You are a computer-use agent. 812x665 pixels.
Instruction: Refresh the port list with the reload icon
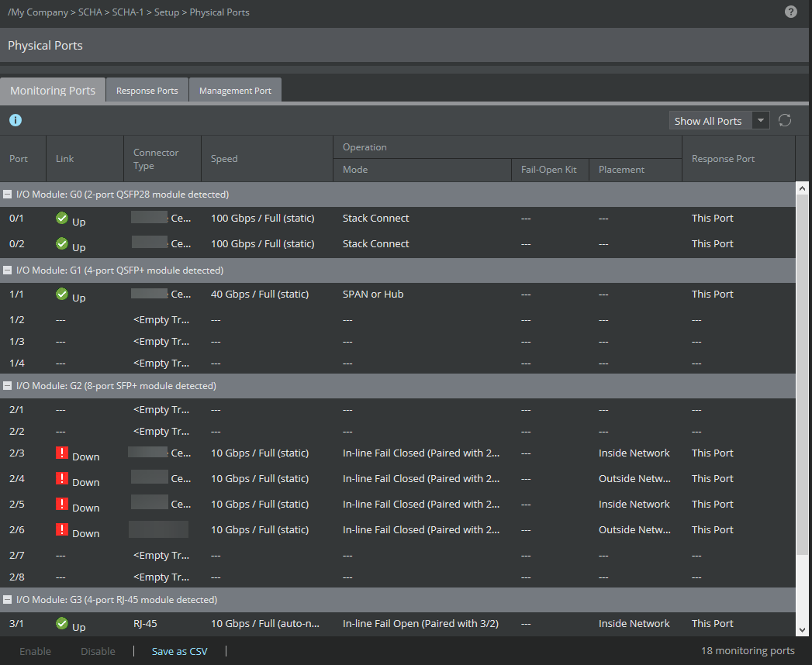[x=785, y=121]
